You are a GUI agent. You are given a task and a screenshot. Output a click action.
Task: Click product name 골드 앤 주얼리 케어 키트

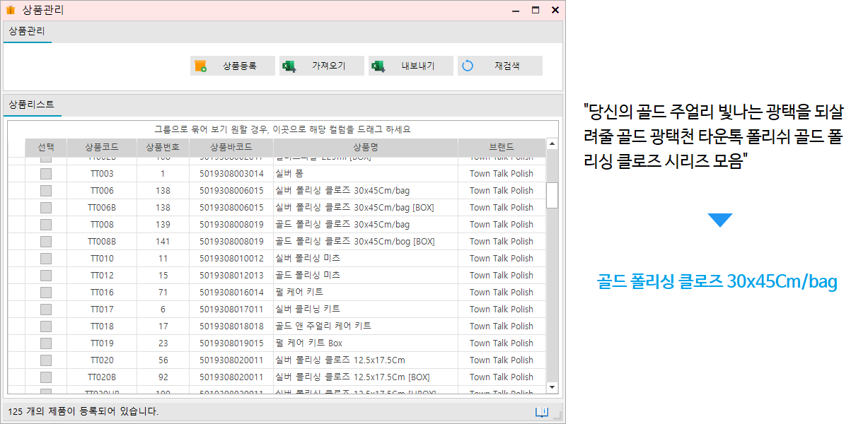(323, 326)
